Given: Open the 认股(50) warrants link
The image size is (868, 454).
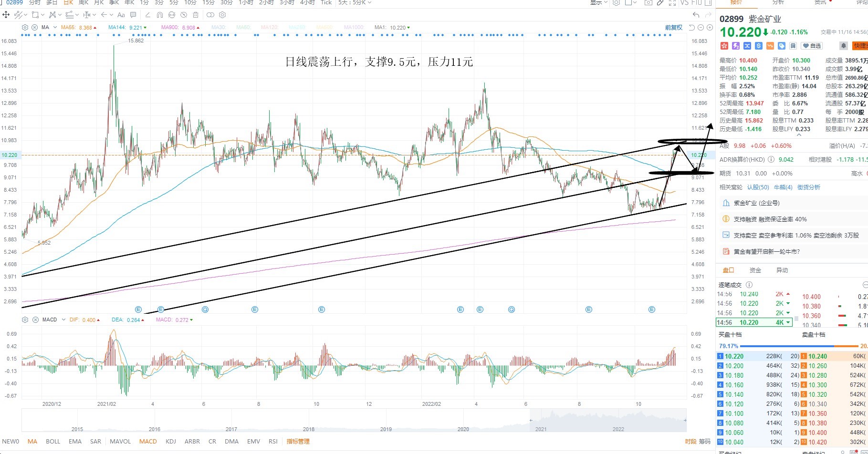Looking at the screenshot, I should click(x=758, y=187).
